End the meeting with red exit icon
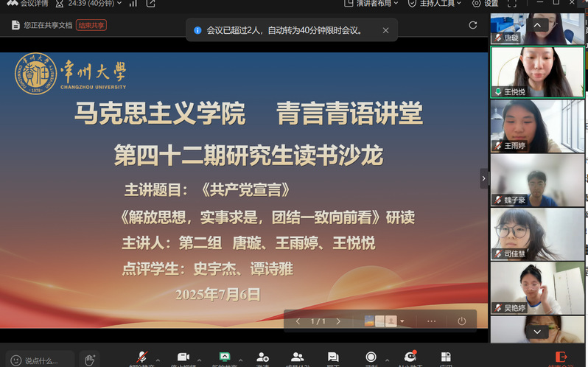This screenshot has height=367, width=588. (561, 357)
